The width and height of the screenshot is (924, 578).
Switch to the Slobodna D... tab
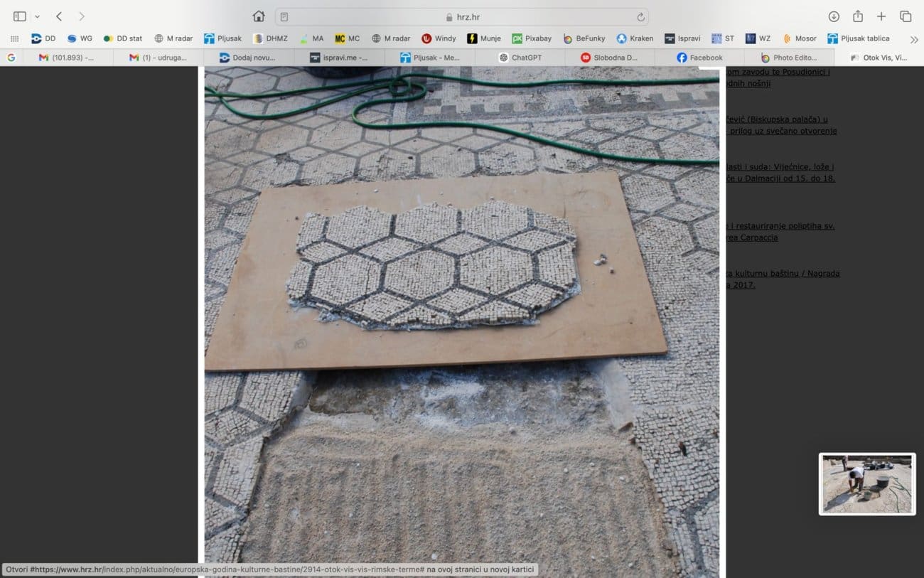coord(609,58)
